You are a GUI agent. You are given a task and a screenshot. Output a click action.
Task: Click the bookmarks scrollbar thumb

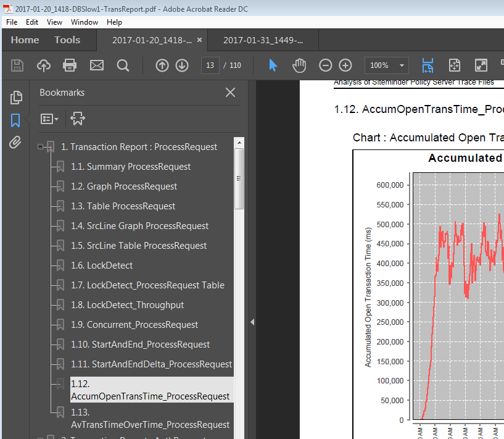pyautogui.click(x=239, y=178)
